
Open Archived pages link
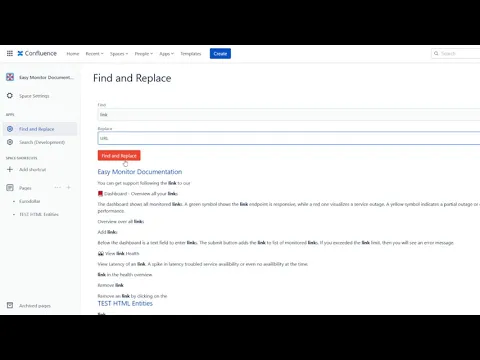tap(35, 306)
